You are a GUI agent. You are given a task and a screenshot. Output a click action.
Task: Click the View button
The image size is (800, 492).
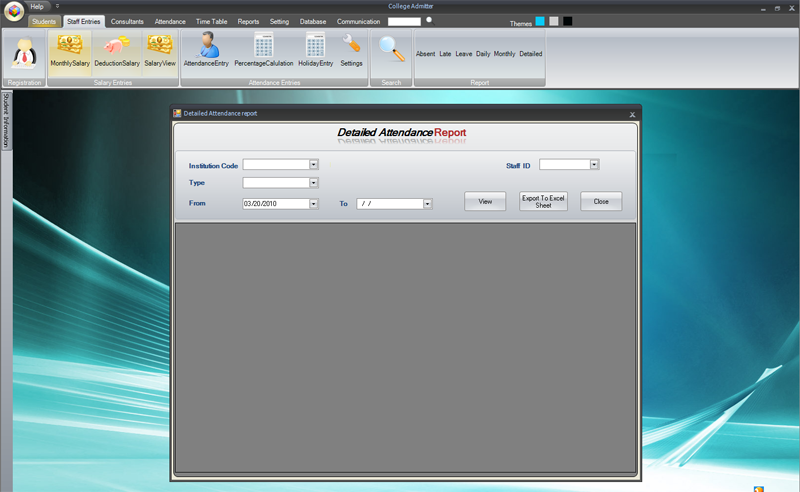point(485,201)
